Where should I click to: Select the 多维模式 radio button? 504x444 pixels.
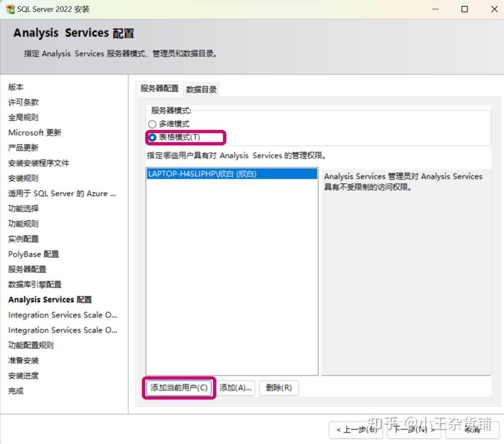click(151, 124)
